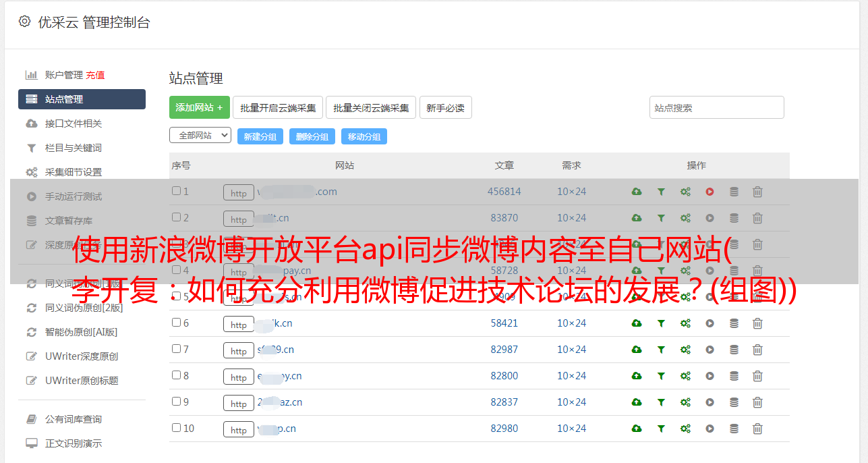Click the cloud upload icon in row 1
The width and height of the screenshot is (868, 463).
[637, 192]
